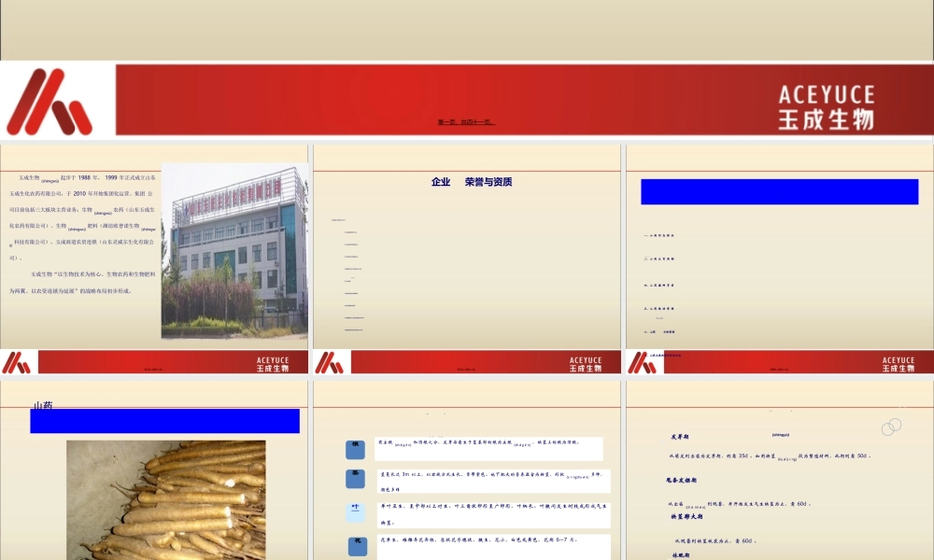Select the blue 根 square icon on the 山药 slide

tap(355, 449)
